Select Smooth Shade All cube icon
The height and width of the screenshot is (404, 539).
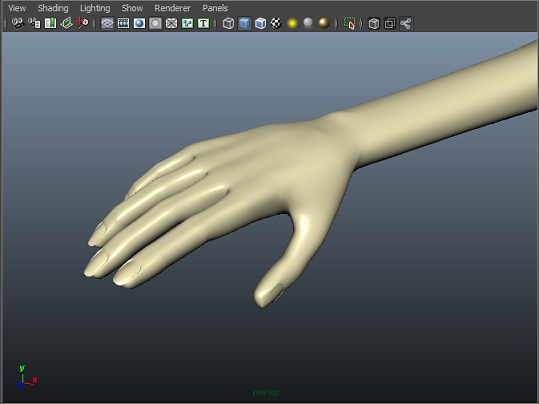coord(244,23)
